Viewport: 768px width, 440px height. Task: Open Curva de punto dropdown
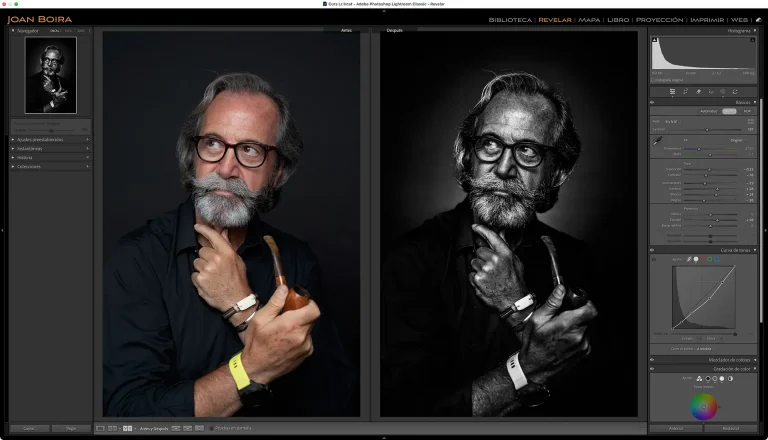[x=705, y=349]
